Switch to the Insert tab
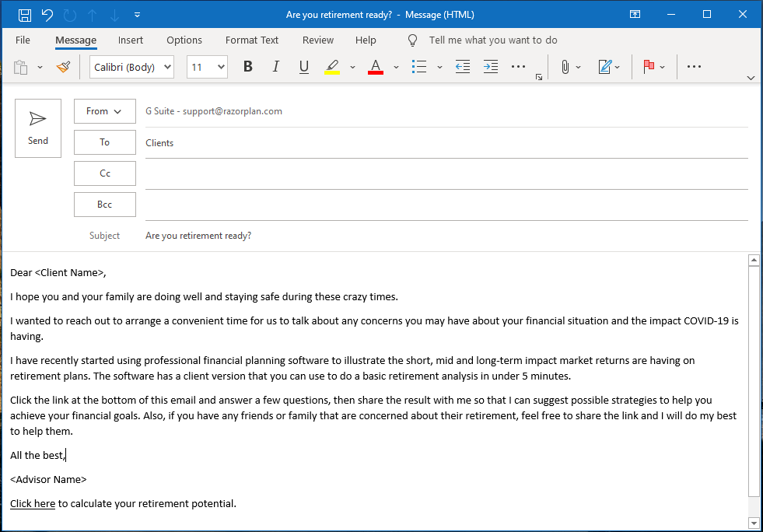This screenshot has height=532, width=763. (x=131, y=40)
